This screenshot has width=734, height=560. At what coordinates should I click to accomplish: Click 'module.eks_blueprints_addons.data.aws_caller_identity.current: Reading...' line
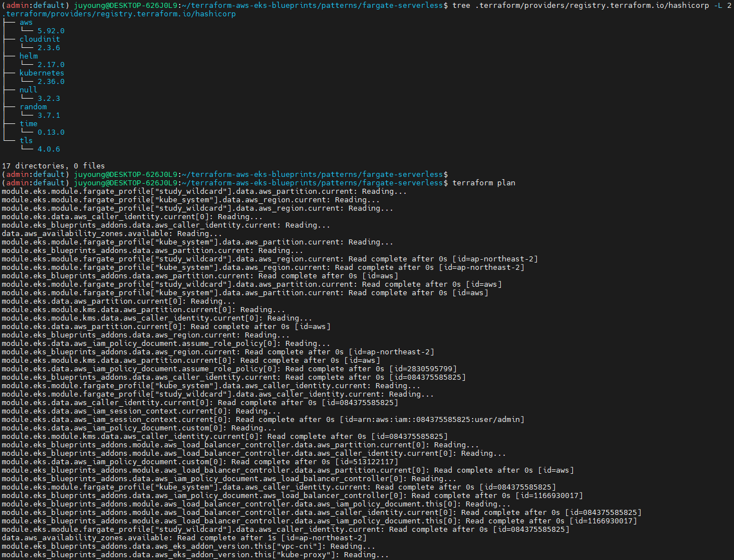(x=166, y=225)
